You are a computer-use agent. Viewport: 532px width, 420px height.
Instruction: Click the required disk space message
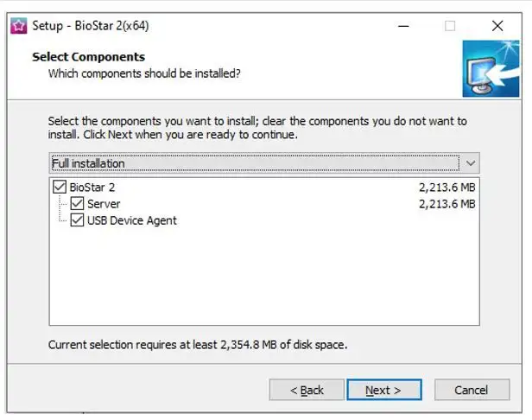click(x=198, y=345)
